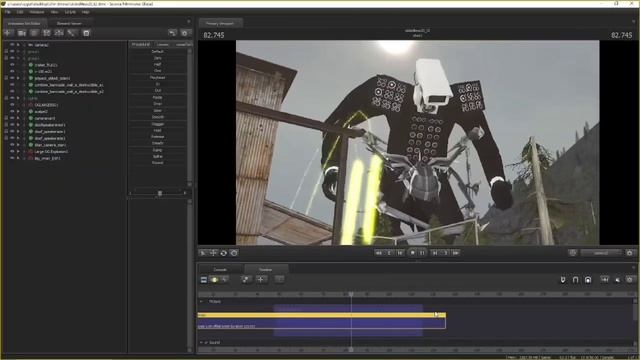640x360 pixels.
Task: Click the Playhead preset slider
Action: pyautogui.click(x=158, y=78)
